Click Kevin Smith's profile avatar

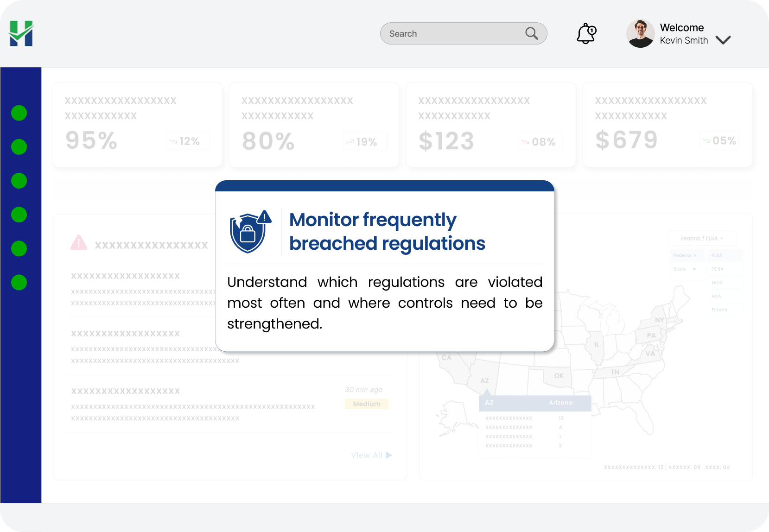click(x=640, y=34)
